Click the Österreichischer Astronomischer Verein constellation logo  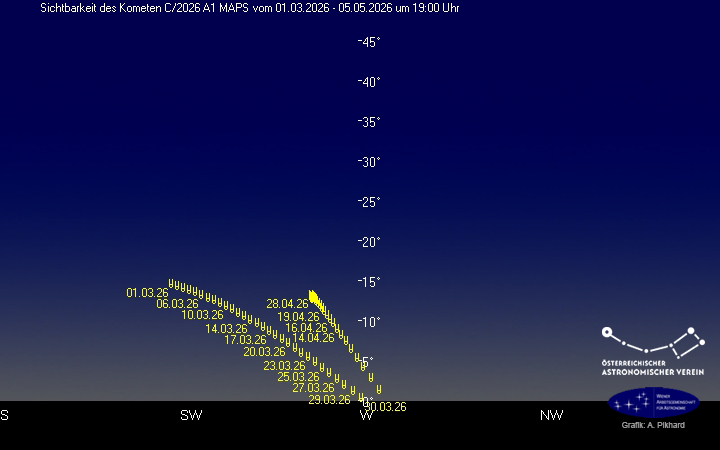pos(652,350)
